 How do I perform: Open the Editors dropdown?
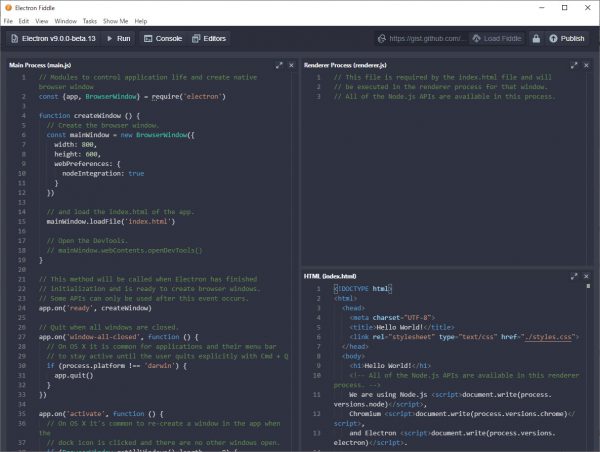(209, 39)
